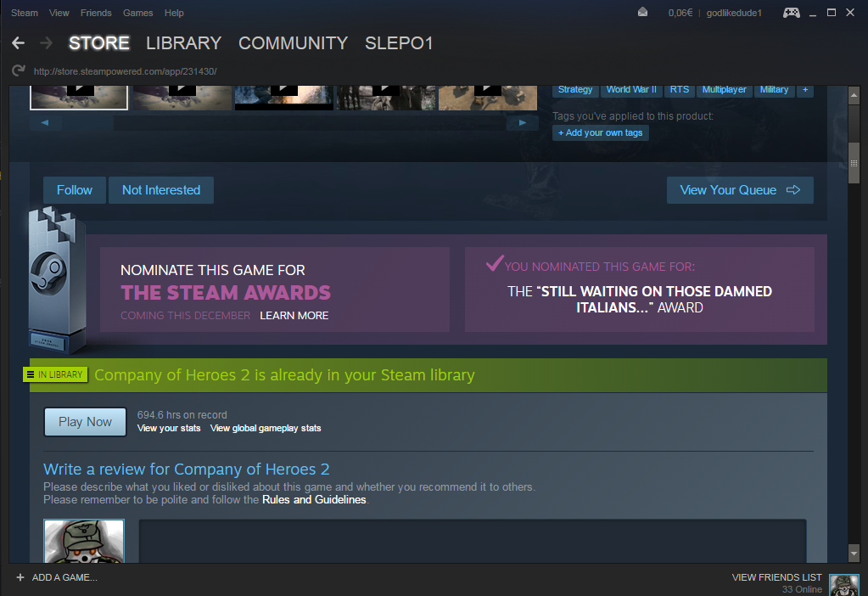Click the page scrollbar up arrow

pos(854,95)
